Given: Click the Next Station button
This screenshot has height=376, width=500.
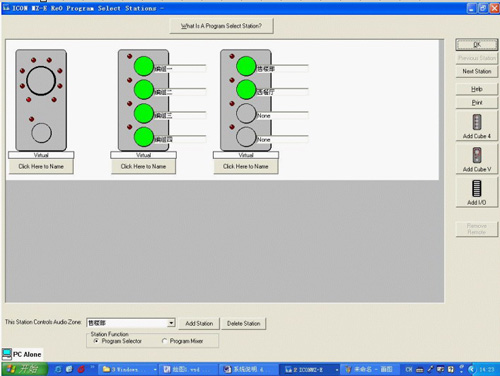Looking at the screenshot, I should (x=477, y=71).
